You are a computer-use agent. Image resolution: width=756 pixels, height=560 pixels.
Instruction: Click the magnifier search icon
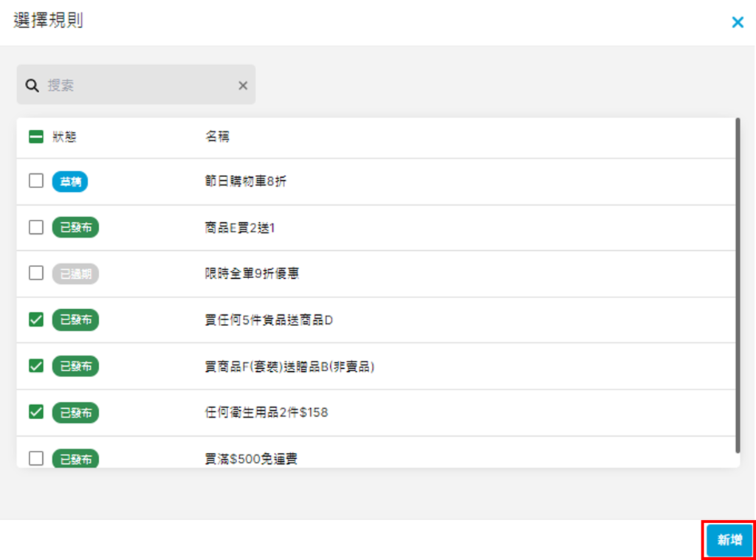click(32, 86)
